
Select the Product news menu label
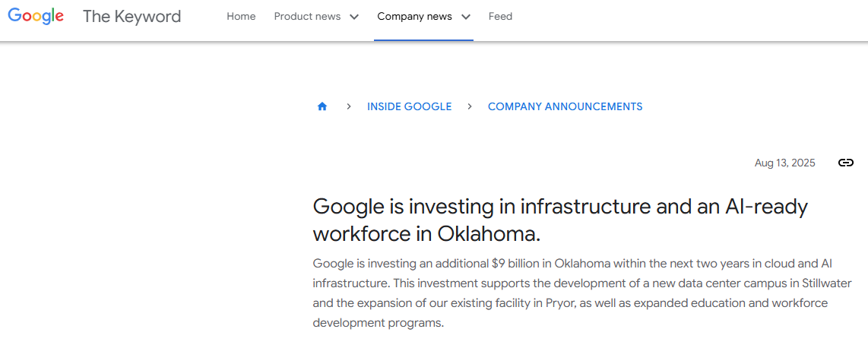[307, 16]
